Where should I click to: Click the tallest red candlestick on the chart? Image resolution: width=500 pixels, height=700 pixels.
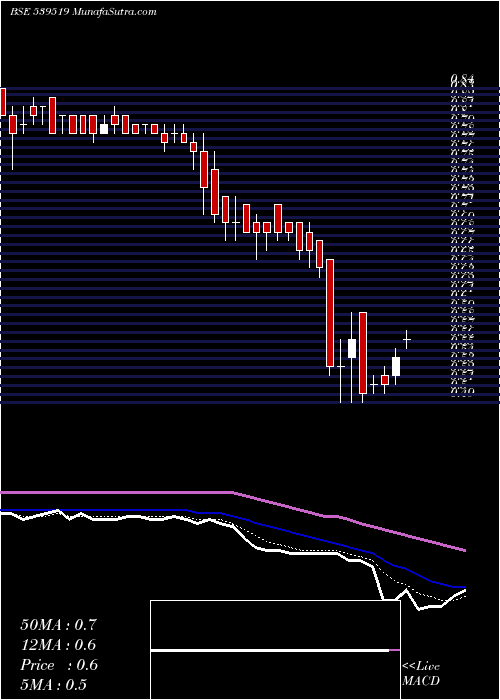tap(330, 313)
